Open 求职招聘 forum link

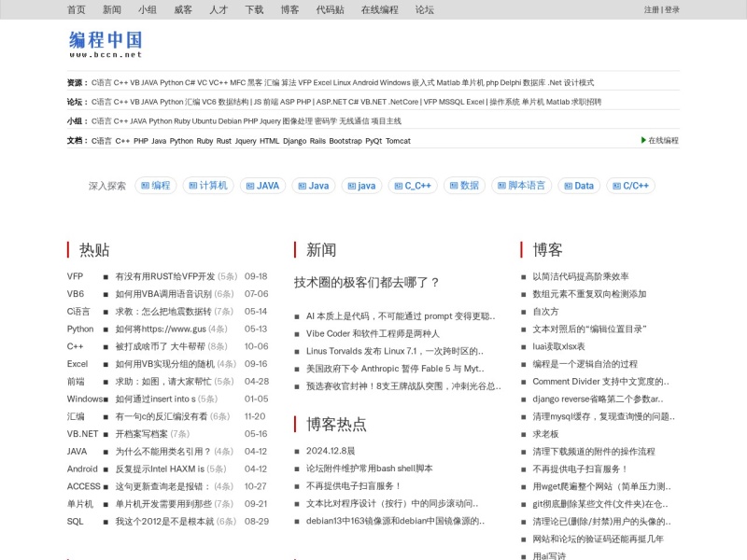click(x=586, y=102)
